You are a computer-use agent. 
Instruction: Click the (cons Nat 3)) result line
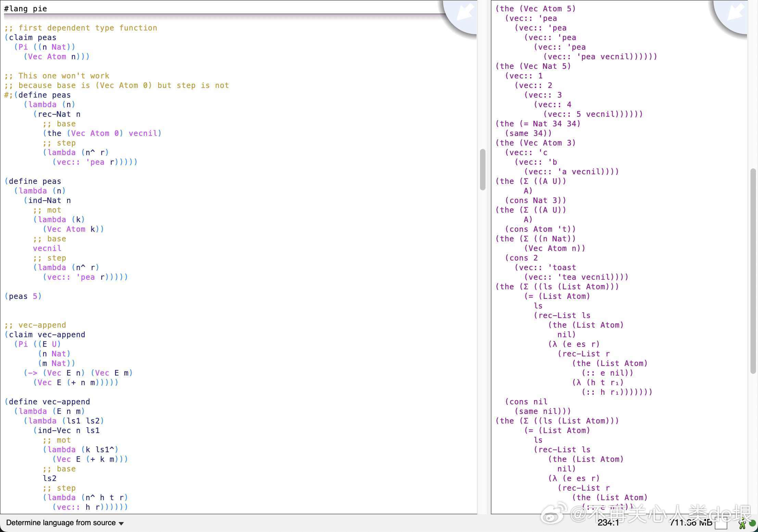[535, 200]
